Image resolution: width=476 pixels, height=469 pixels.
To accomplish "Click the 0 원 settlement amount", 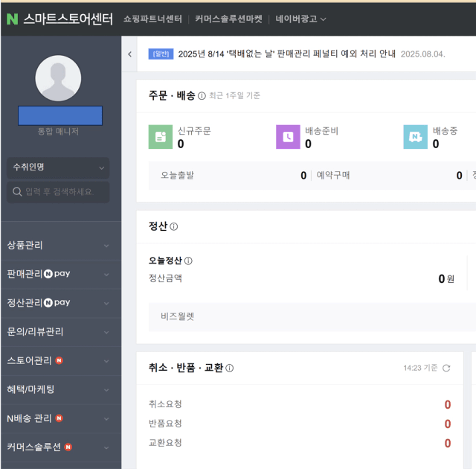I will [446, 278].
